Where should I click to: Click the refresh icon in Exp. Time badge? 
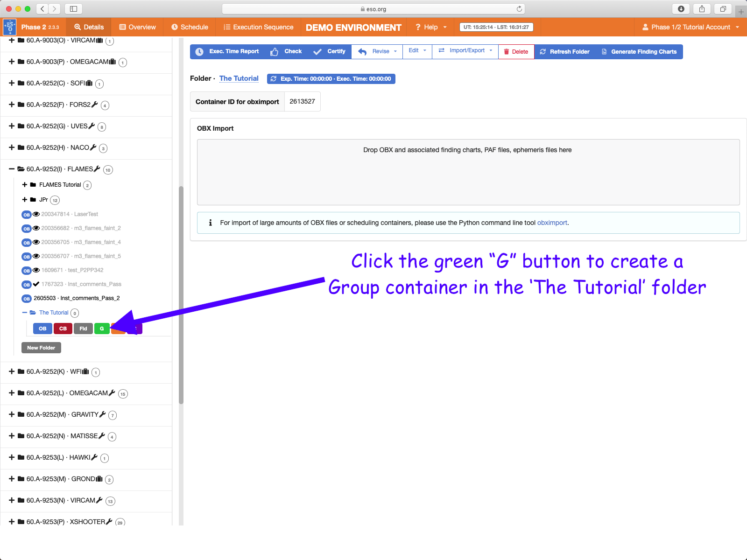pyautogui.click(x=274, y=79)
